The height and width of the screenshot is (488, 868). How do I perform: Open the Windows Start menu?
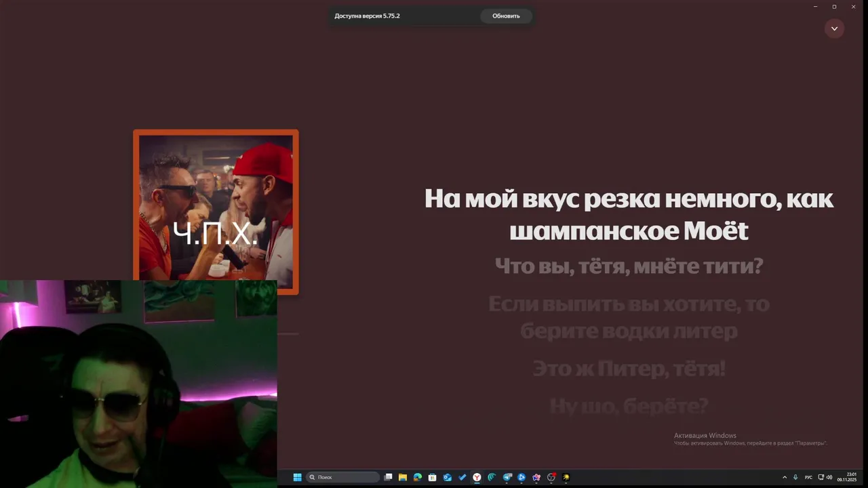click(x=297, y=477)
